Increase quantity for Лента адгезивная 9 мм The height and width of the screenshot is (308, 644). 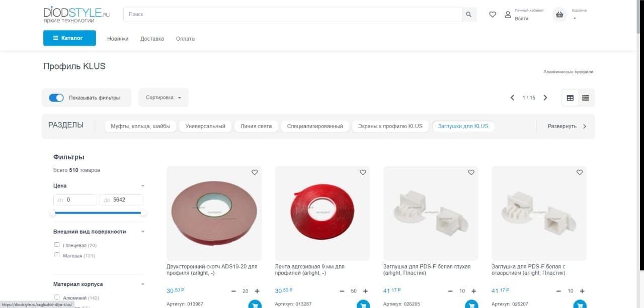click(x=365, y=291)
